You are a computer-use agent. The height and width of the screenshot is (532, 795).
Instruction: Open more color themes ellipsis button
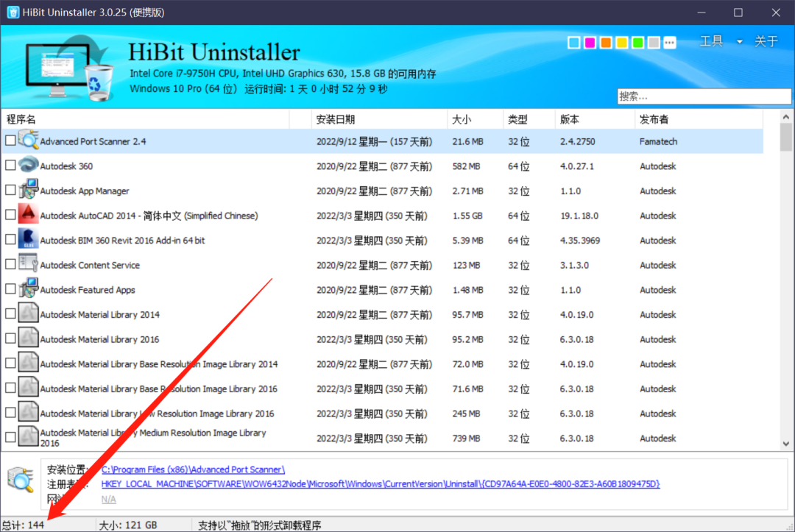(x=670, y=43)
